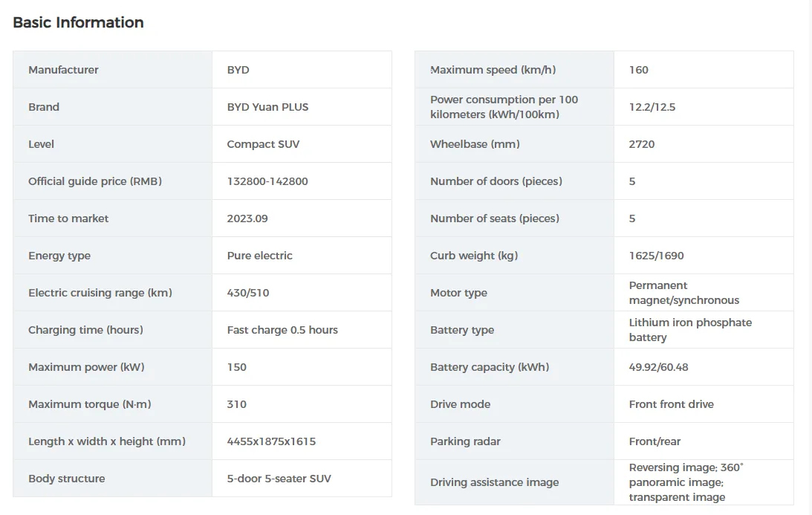This screenshot has height=515, width=812.
Task: Click the official guide price 132800-142800
Action: (x=267, y=181)
